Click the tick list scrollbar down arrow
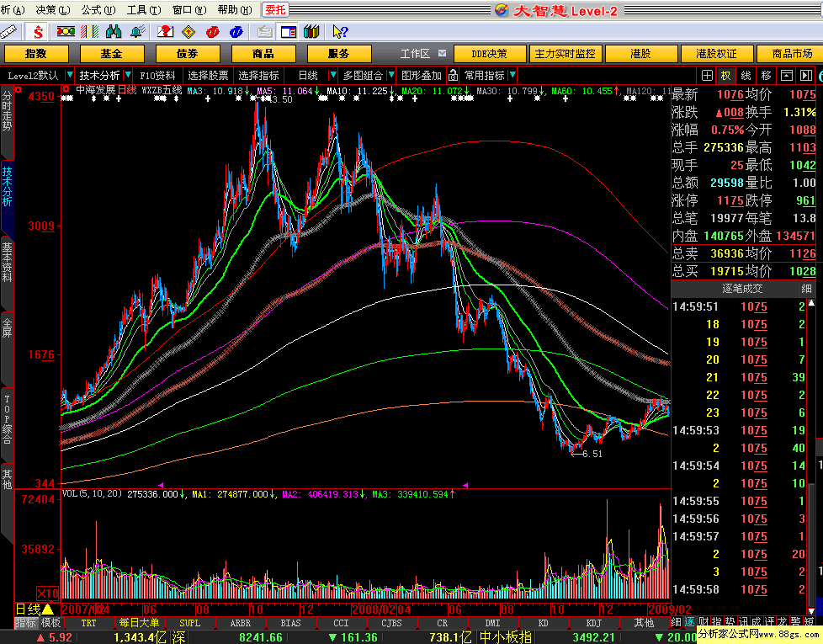 coord(810,611)
